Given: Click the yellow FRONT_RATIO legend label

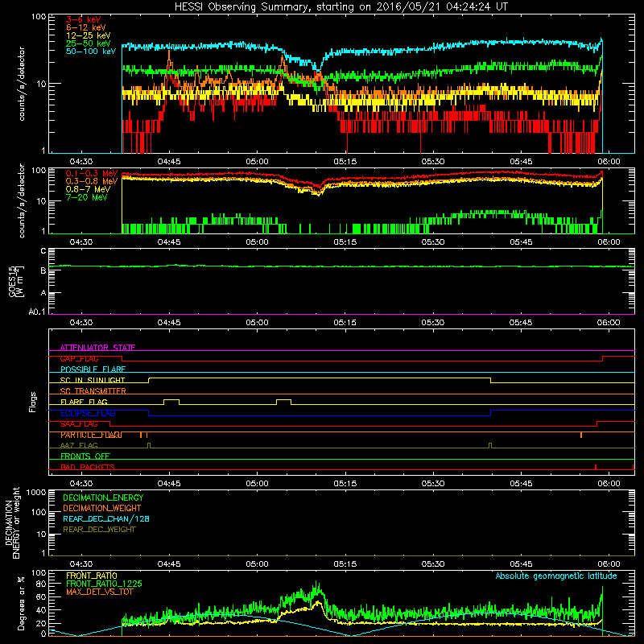Looking at the screenshot, I should [x=92, y=576].
